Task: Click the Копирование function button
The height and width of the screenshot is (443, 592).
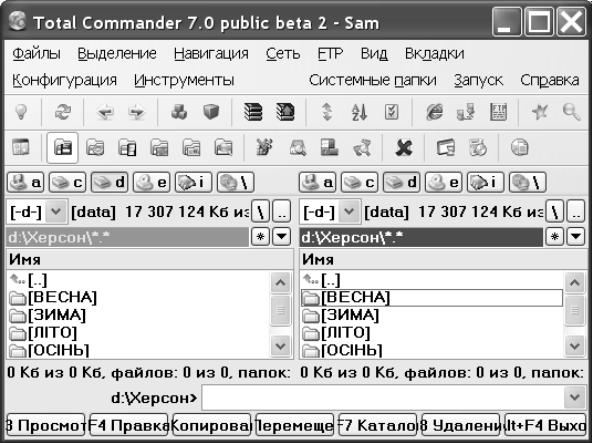Action: (211, 426)
